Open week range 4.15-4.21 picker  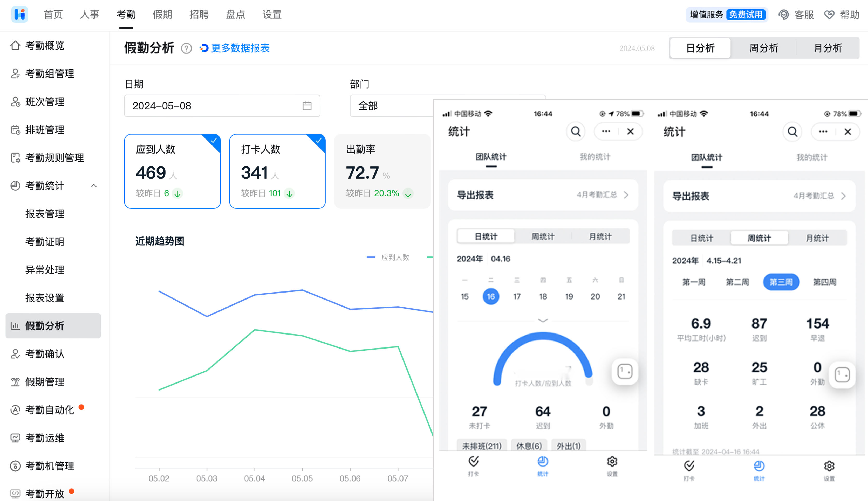(723, 260)
